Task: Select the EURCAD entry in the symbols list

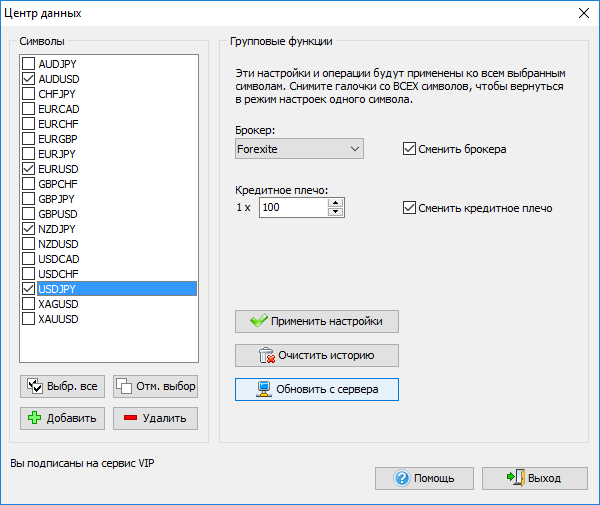Action: click(58, 109)
